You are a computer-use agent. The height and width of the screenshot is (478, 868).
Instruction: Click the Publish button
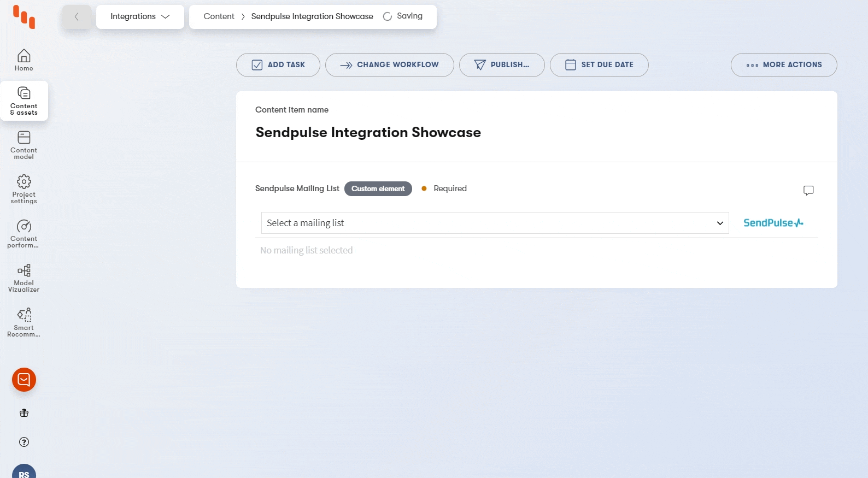click(x=502, y=65)
